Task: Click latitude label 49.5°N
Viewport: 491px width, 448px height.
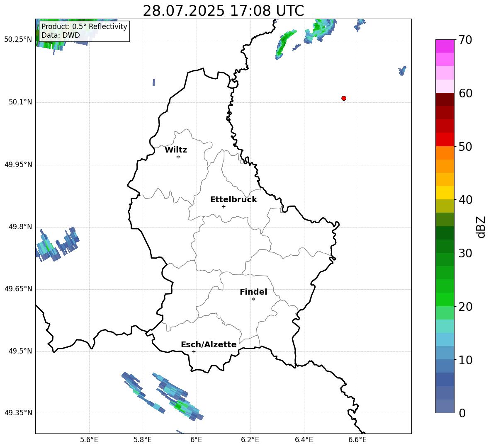Action: [20, 351]
